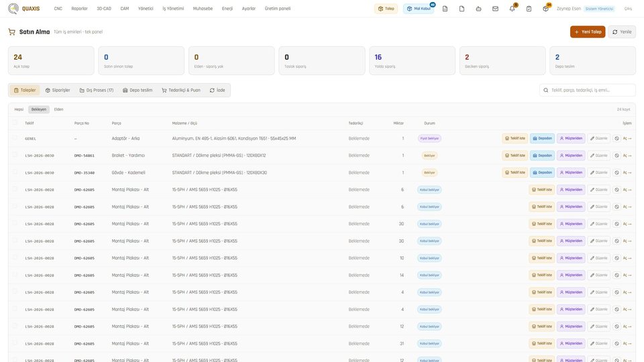The height and width of the screenshot is (362, 644).
Task: Check the checkbox of quantity 10 row
Action: click(15, 257)
